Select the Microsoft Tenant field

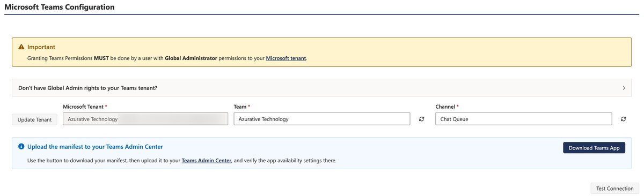click(x=145, y=119)
